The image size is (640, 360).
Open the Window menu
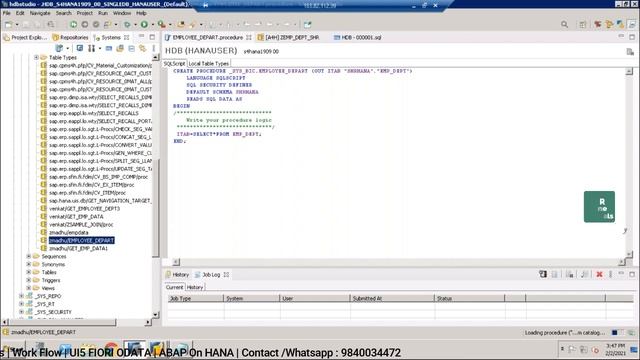pyautogui.click(x=122, y=13)
